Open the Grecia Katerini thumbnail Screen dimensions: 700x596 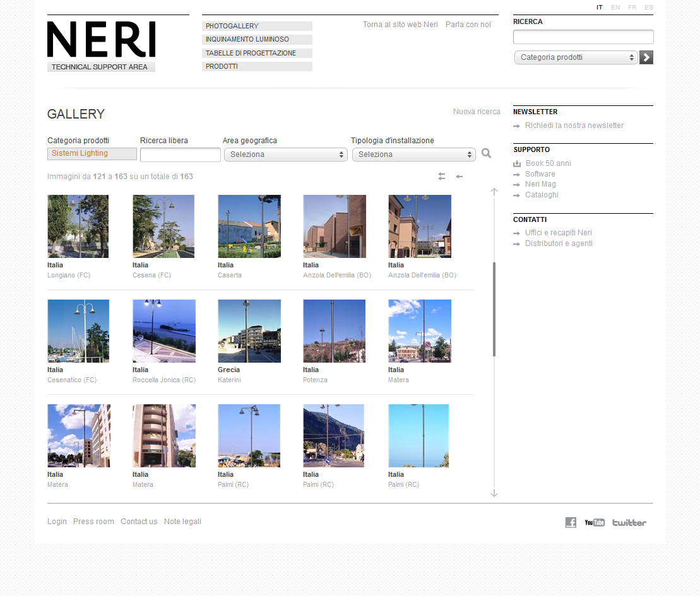(x=249, y=331)
